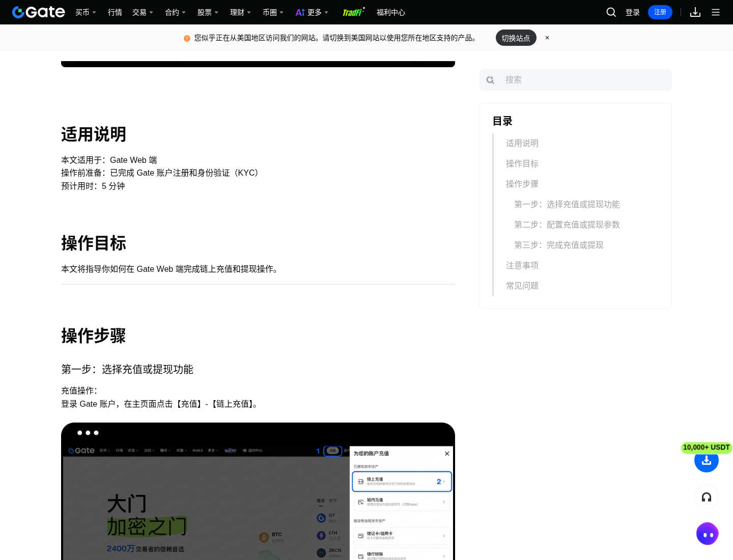The width and height of the screenshot is (733, 560).
Task: Expand the 币圈 dropdown menu
Action: 273,12
